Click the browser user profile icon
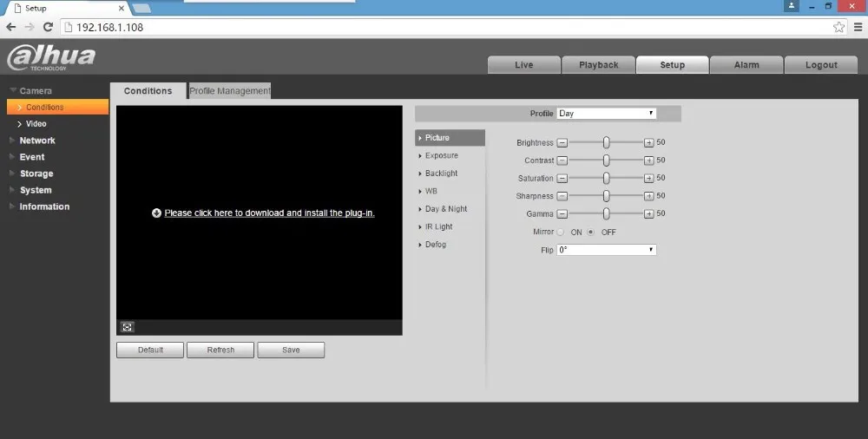Viewport: 868px width, 439px height. pos(792,5)
